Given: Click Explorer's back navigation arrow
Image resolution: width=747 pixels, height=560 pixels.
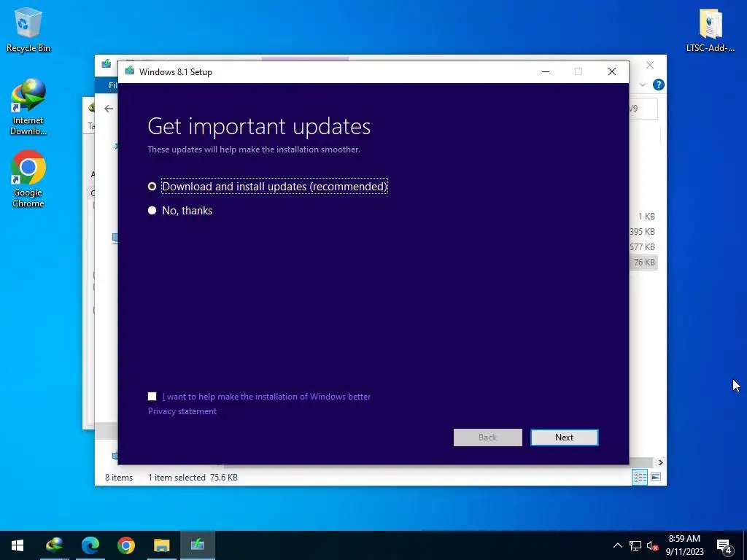Looking at the screenshot, I should pos(109,109).
